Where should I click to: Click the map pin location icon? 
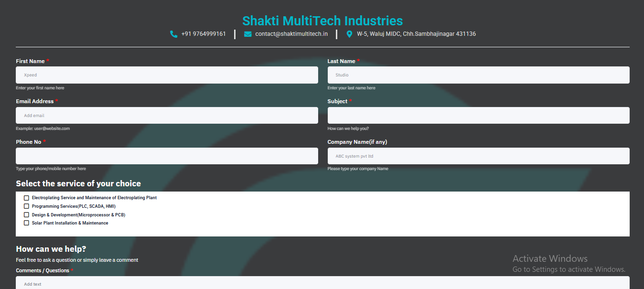(349, 34)
